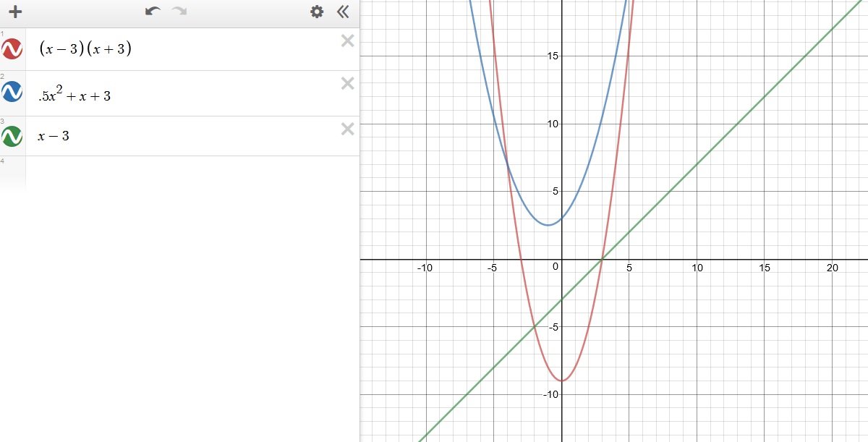Click where the green line and red curve cross the x-axis
Image resolution: width=868 pixels, height=442 pixels.
pyautogui.click(x=602, y=259)
